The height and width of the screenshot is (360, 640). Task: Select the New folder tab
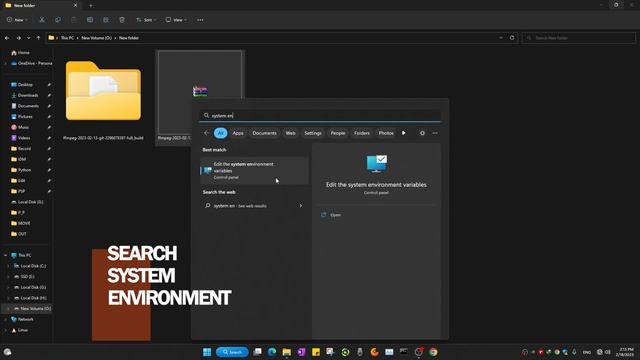[x=40, y=6]
